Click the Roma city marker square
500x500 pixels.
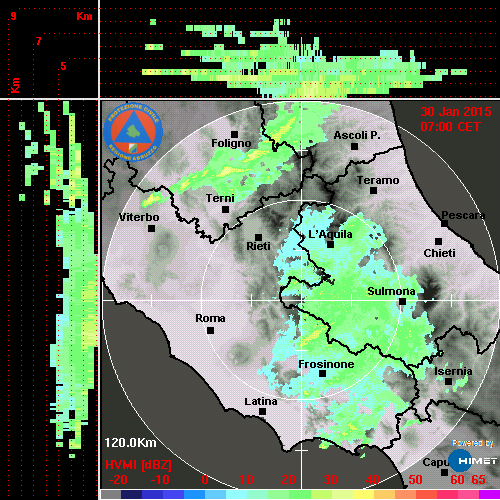point(210,331)
